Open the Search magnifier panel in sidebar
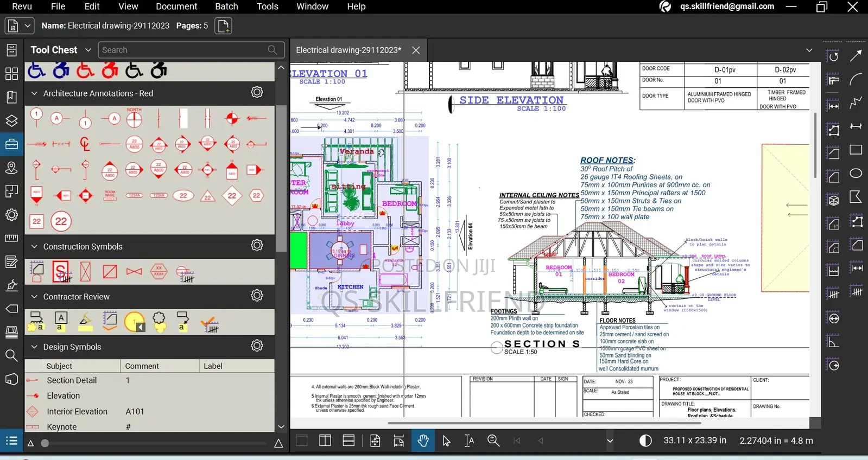This screenshot has width=868, height=460. [11, 356]
